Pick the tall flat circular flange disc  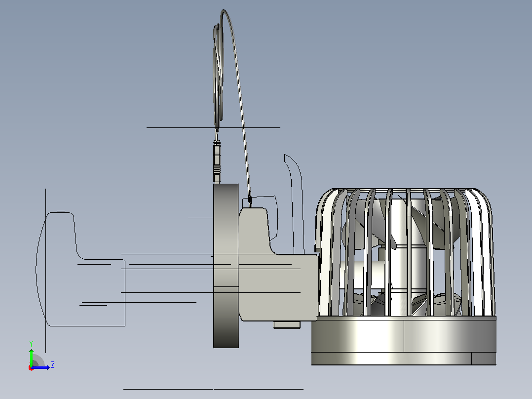(226, 266)
